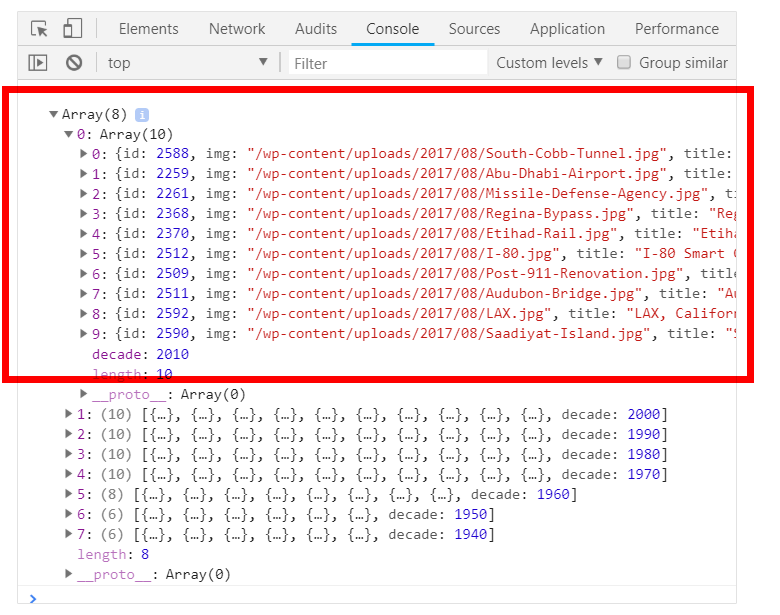The width and height of the screenshot is (780, 615).
Task: Switch to the Network tab
Action: click(237, 29)
